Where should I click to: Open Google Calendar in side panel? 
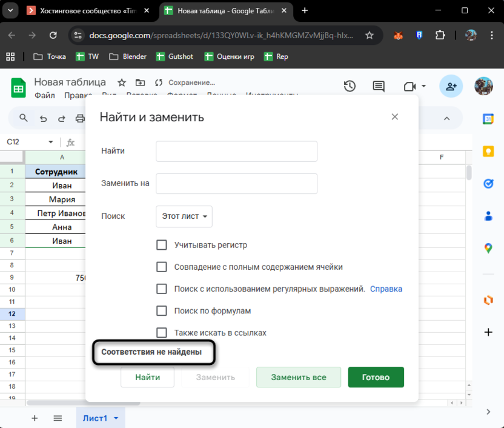coord(488,119)
